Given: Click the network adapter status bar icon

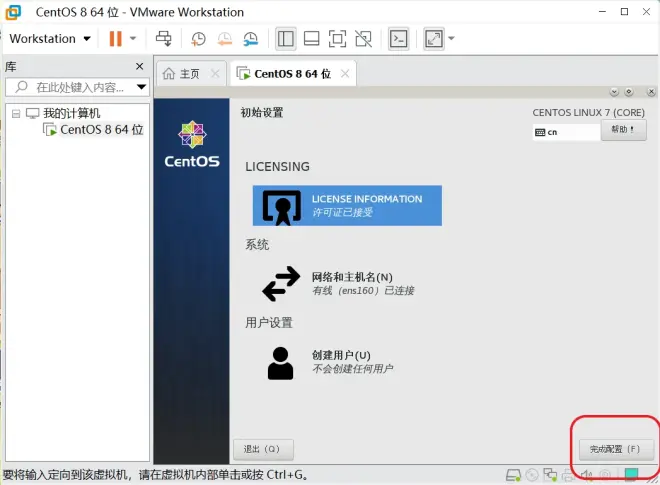Looking at the screenshot, I should (x=550, y=475).
